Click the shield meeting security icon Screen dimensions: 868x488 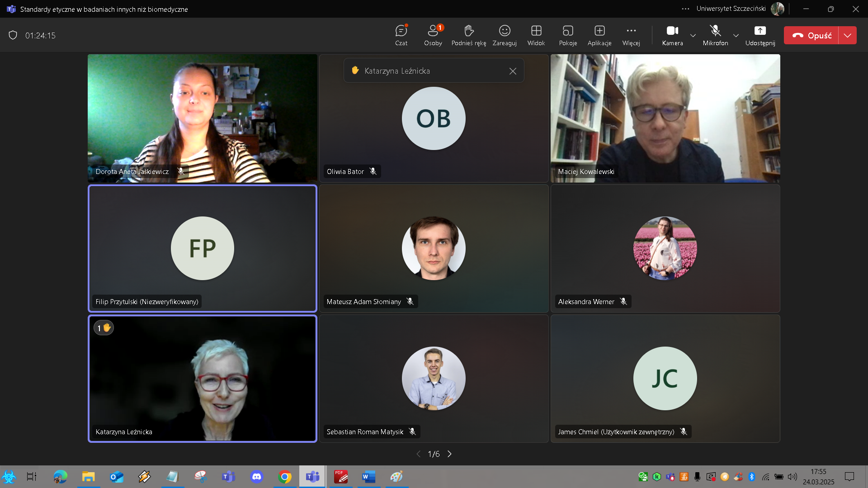(13, 35)
